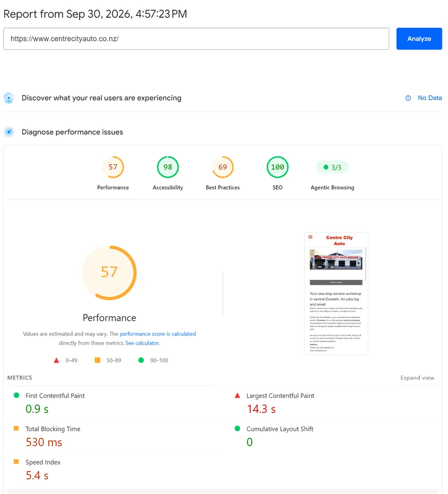
Task: Click the Speed Index orange square icon
Action: click(16, 462)
